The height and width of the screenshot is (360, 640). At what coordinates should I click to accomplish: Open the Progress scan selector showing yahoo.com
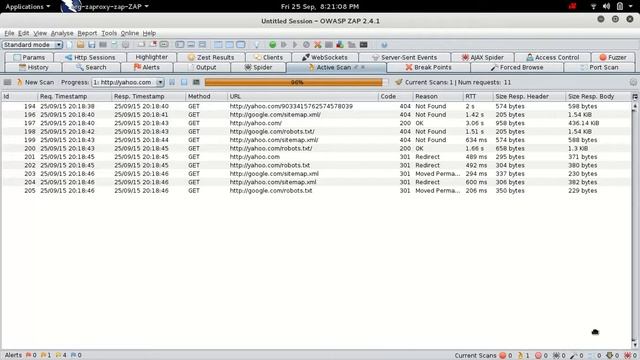pos(128,82)
